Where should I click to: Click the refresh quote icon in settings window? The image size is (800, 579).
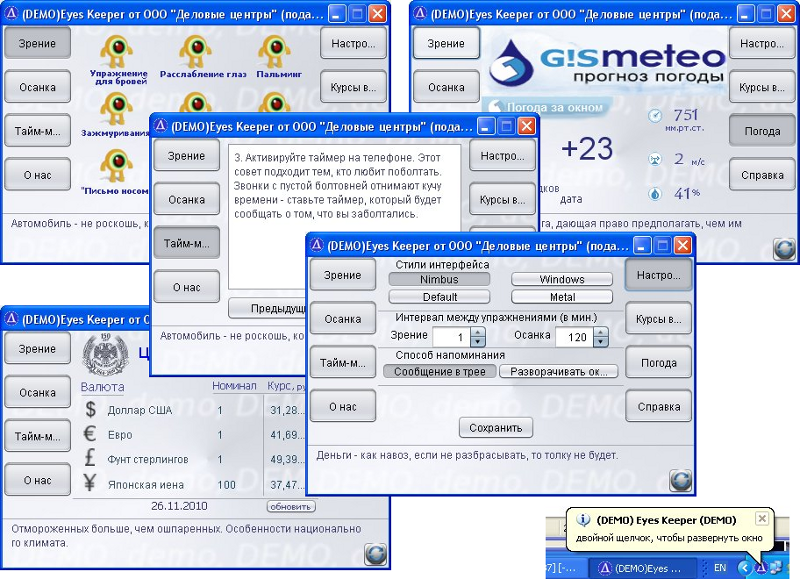tap(681, 480)
